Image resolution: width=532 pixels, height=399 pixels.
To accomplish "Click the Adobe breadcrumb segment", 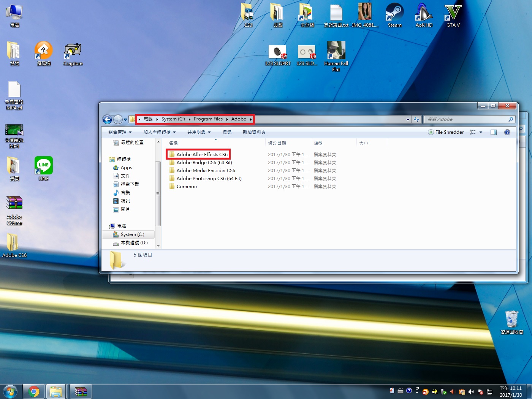I will [x=239, y=119].
